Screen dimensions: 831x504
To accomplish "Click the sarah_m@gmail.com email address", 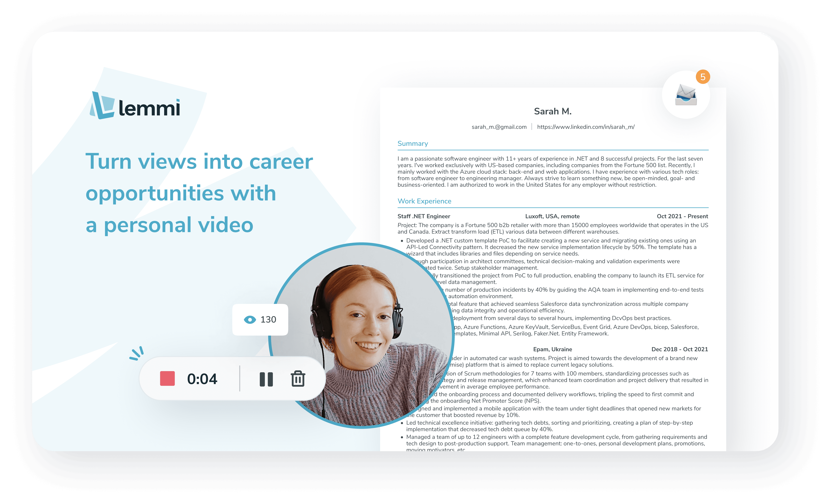I will point(499,127).
